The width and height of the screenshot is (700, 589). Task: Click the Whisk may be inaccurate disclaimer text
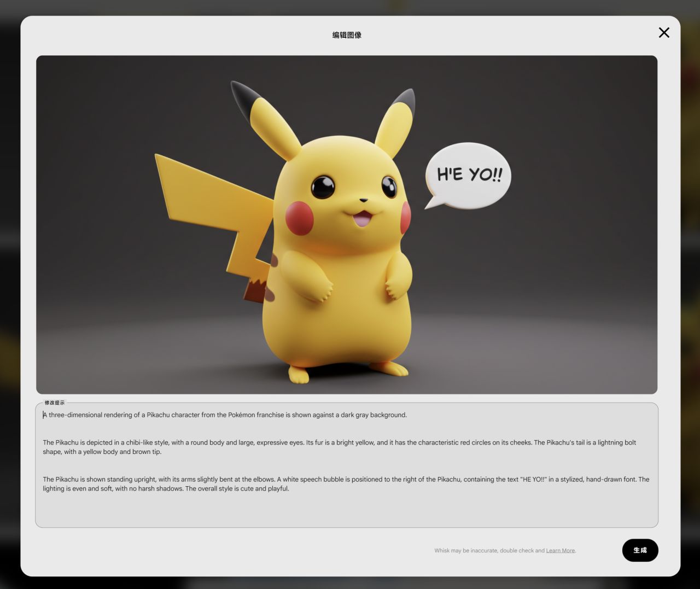point(505,551)
